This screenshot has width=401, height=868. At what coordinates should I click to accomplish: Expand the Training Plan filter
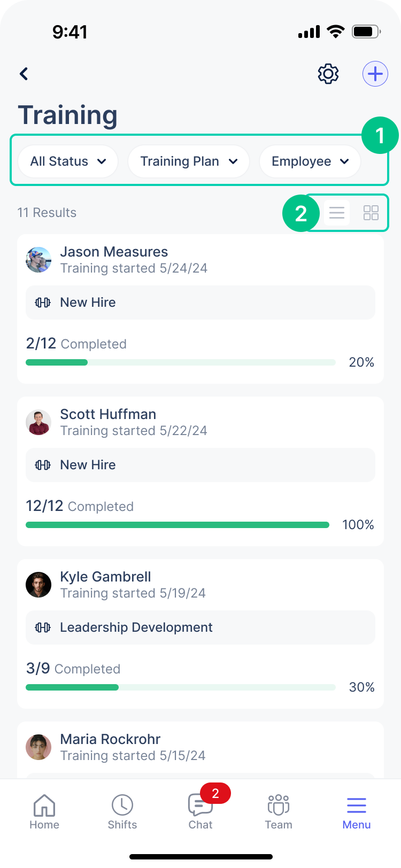[189, 161]
